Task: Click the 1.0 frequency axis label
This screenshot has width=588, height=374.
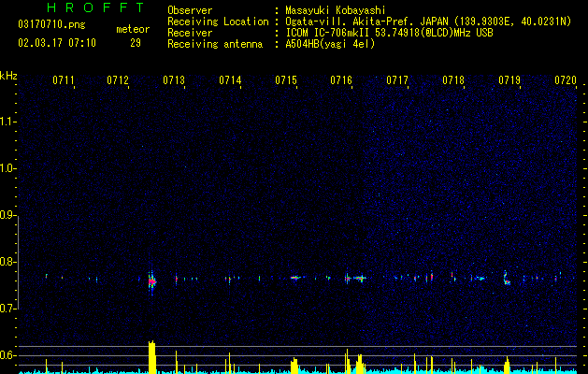Action: click(8, 168)
